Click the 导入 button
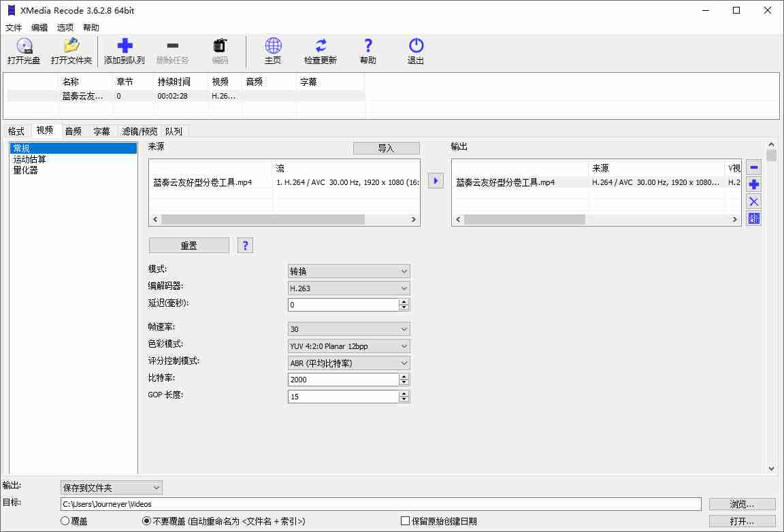Screen dimensions: 784x532 click(386, 148)
